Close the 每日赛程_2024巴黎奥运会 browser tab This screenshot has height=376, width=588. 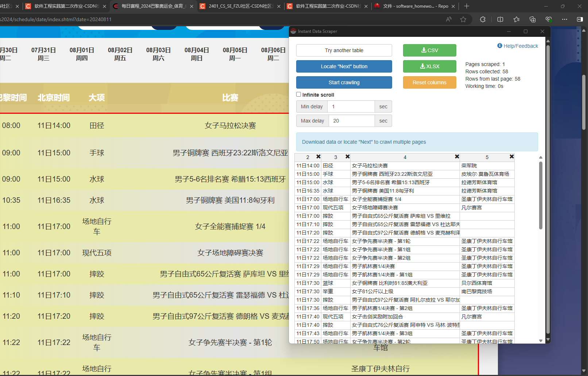pyautogui.click(x=192, y=6)
